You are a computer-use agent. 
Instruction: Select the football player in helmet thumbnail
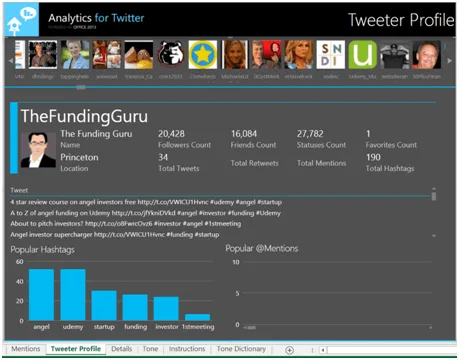coord(395,55)
